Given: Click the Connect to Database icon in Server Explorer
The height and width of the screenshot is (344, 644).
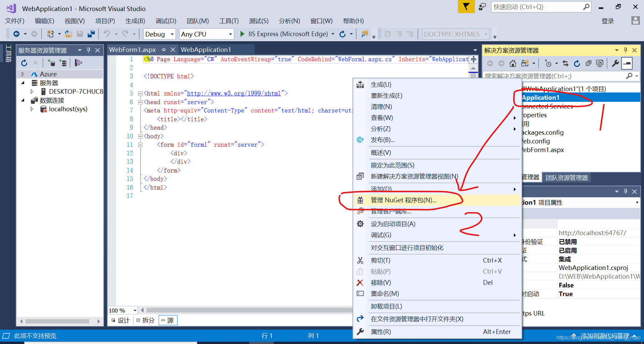Looking at the screenshot, I should (51, 63).
